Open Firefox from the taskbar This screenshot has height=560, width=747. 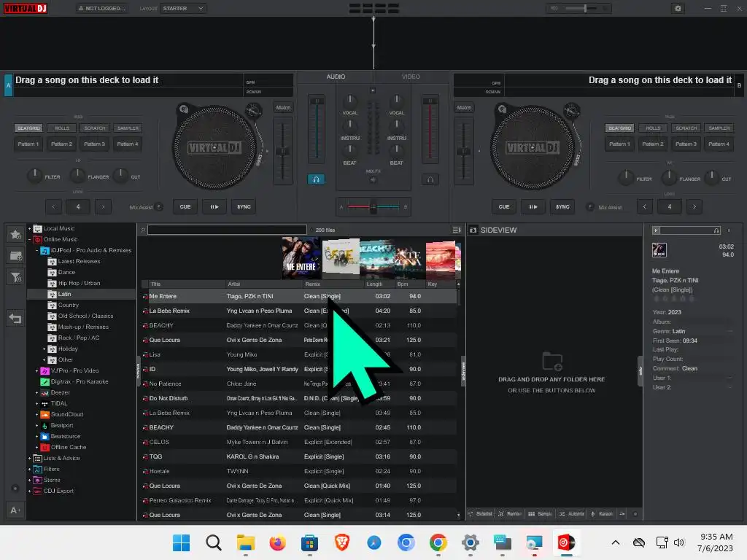click(x=277, y=542)
